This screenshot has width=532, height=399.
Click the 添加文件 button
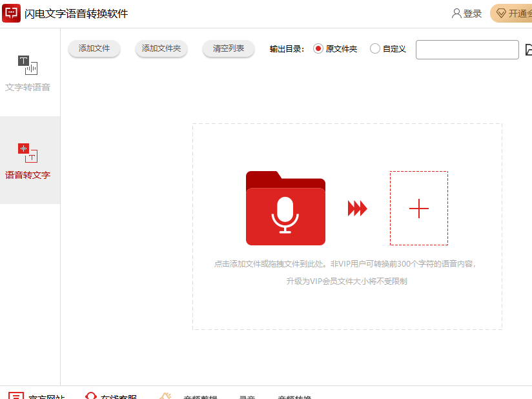tap(94, 48)
